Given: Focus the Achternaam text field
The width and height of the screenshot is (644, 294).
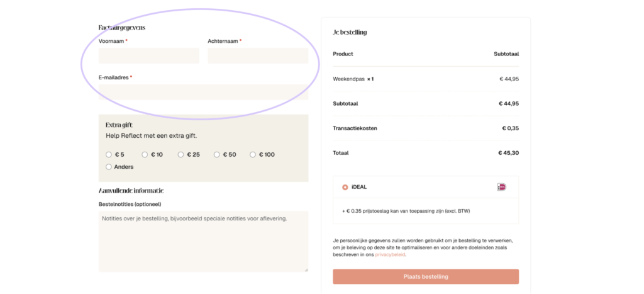Looking at the screenshot, I should click(258, 55).
